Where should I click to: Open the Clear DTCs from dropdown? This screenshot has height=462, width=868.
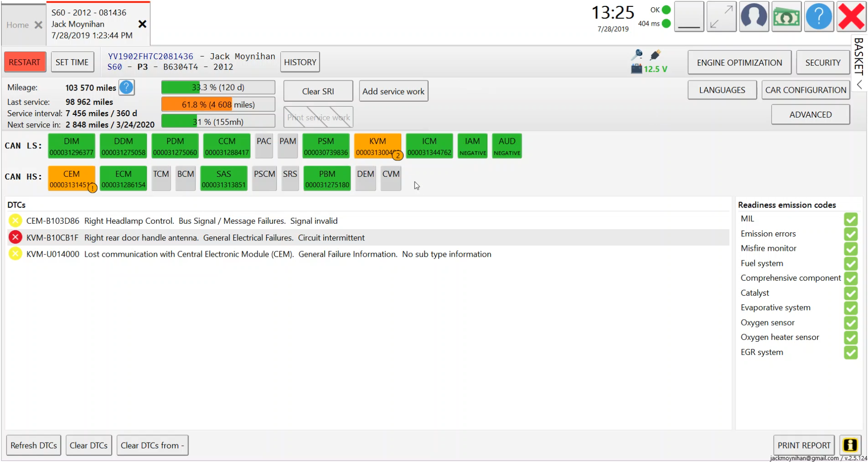(152, 445)
